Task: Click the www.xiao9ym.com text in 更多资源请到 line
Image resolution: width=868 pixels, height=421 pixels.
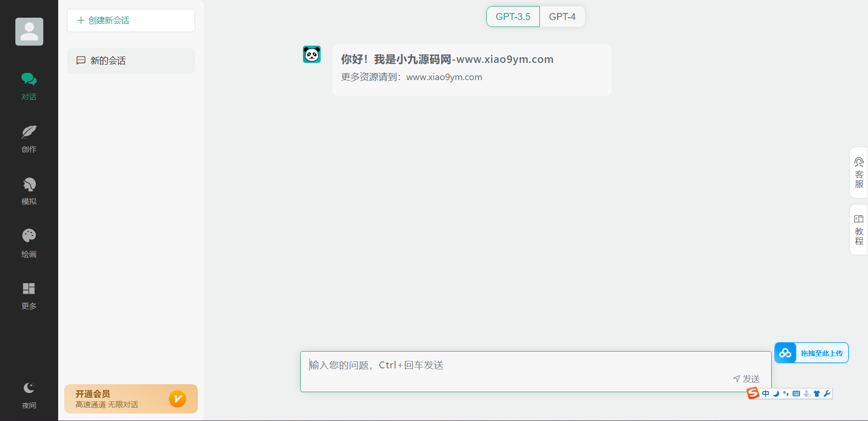Action: [x=444, y=77]
